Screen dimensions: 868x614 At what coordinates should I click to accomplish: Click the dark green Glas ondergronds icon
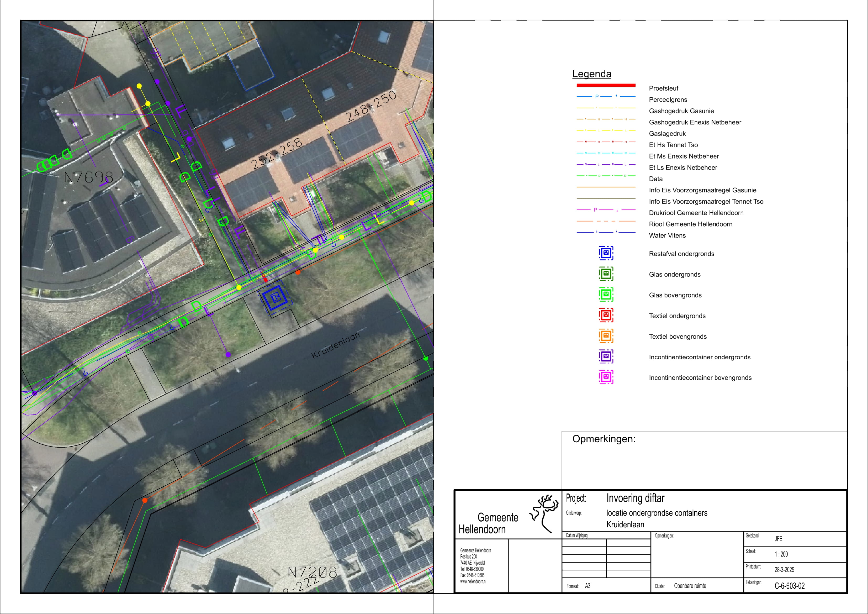tap(606, 274)
